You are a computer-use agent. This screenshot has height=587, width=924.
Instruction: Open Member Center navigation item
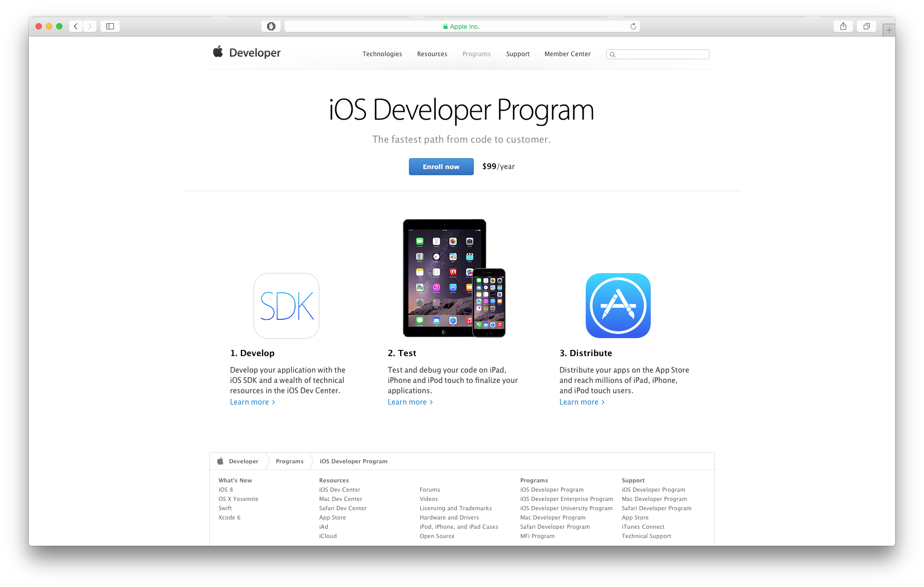click(567, 54)
